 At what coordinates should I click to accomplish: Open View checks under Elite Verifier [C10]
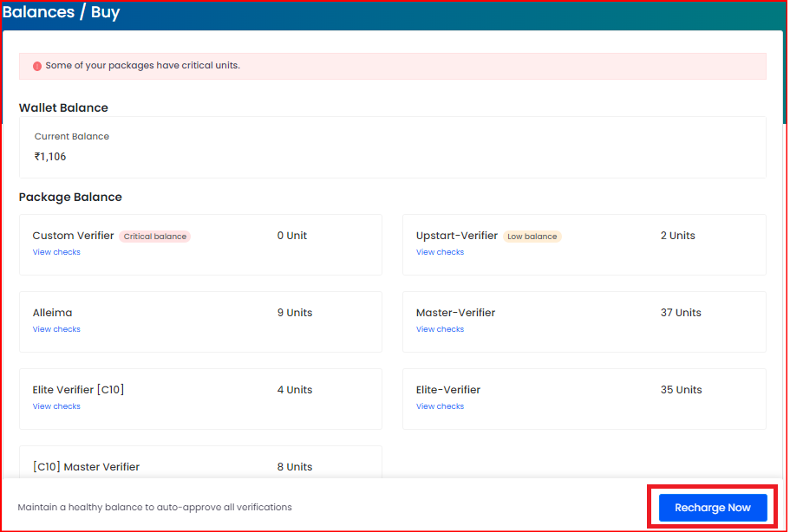coord(56,406)
